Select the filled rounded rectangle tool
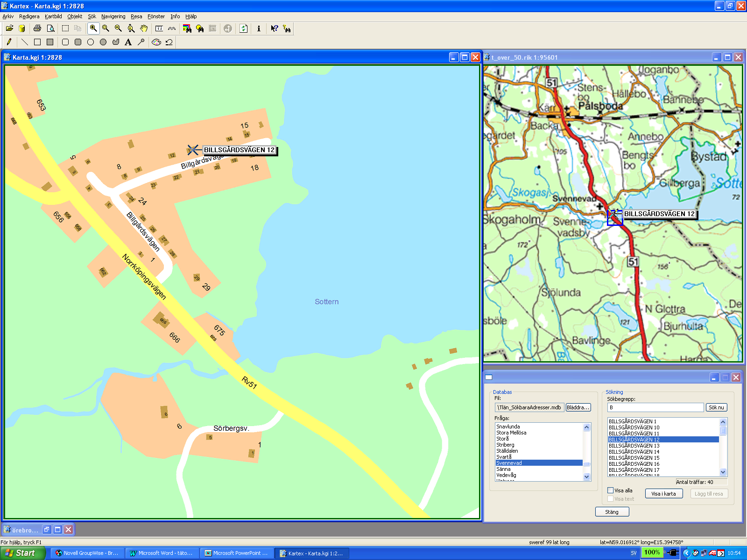Image resolution: width=747 pixels, height=560 pixels. point(78,42)
